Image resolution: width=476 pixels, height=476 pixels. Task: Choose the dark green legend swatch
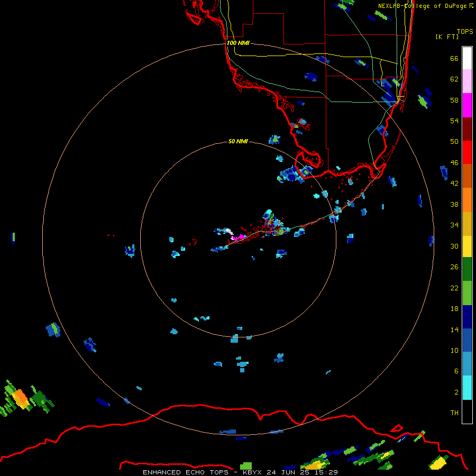click(467, 269)
